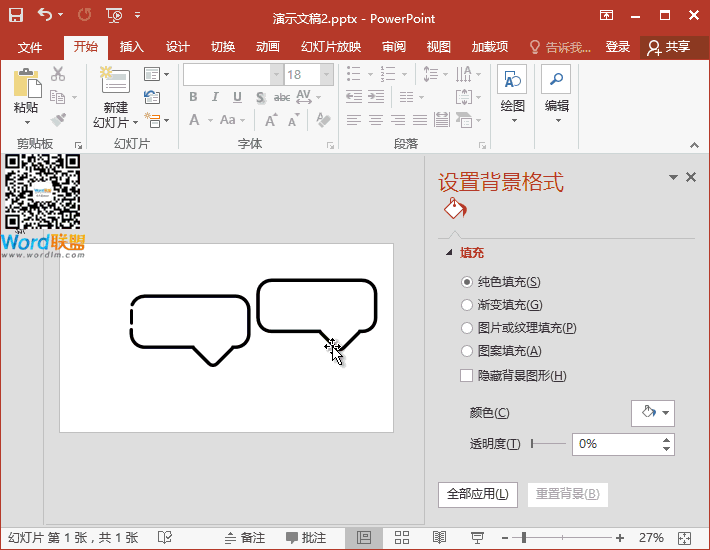The height and width of the screenshot is (550, 710).
Task: Align text left
Action: pos(354,120)
